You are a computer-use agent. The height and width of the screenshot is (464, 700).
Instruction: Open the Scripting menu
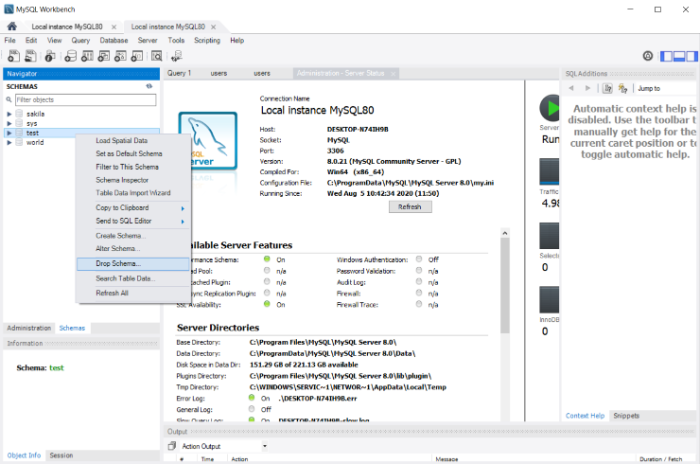click(207, 40)
